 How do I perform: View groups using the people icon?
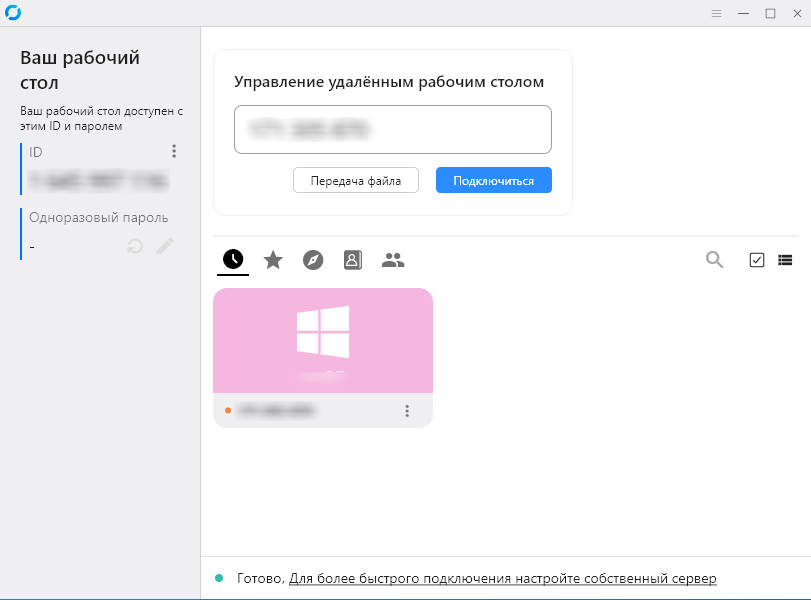[393, 259]
